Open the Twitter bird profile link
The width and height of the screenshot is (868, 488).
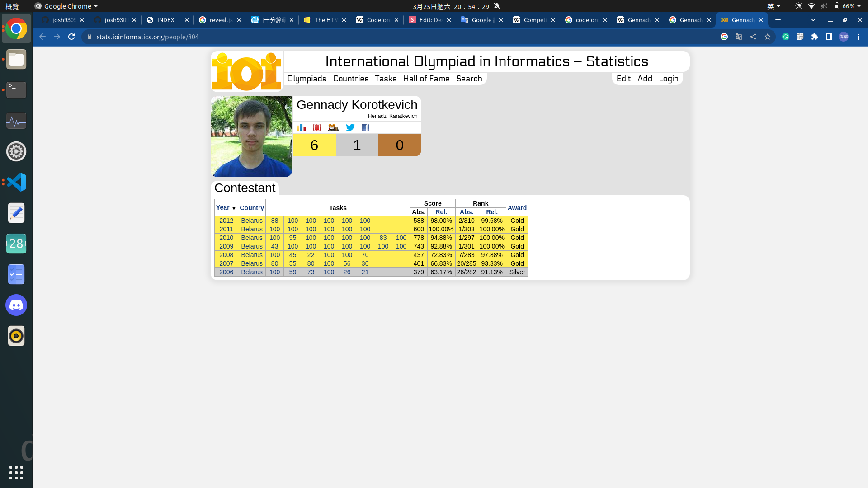pyautogui.click(x=350, y=127)
